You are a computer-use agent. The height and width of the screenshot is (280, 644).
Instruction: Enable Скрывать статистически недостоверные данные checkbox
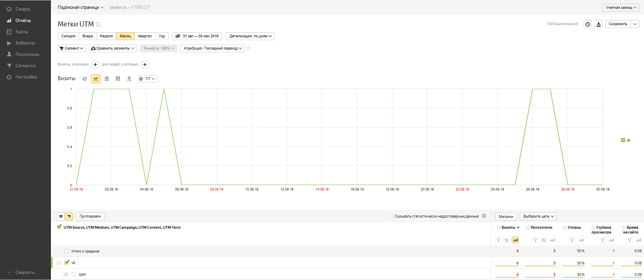point(391,216)
